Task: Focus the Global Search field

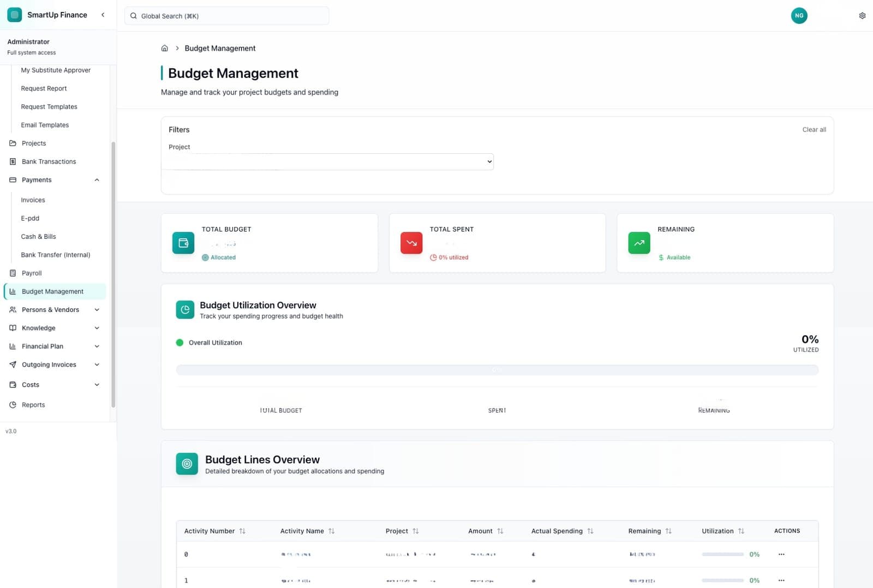Action: point(226,16)
